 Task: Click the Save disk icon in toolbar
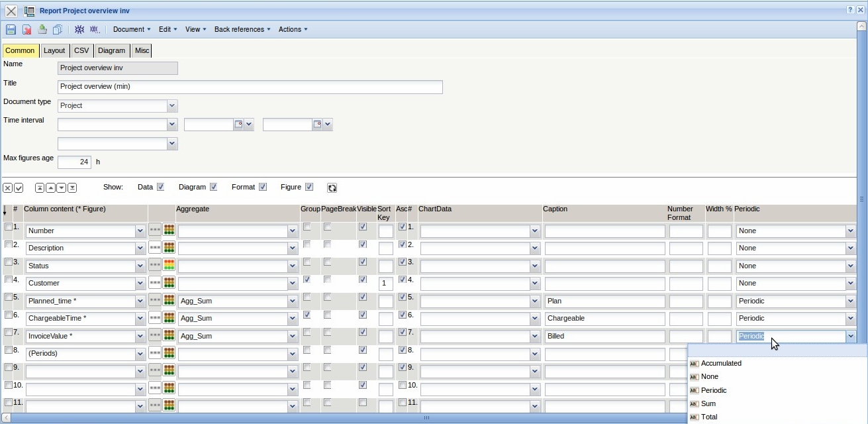[11, 30]
